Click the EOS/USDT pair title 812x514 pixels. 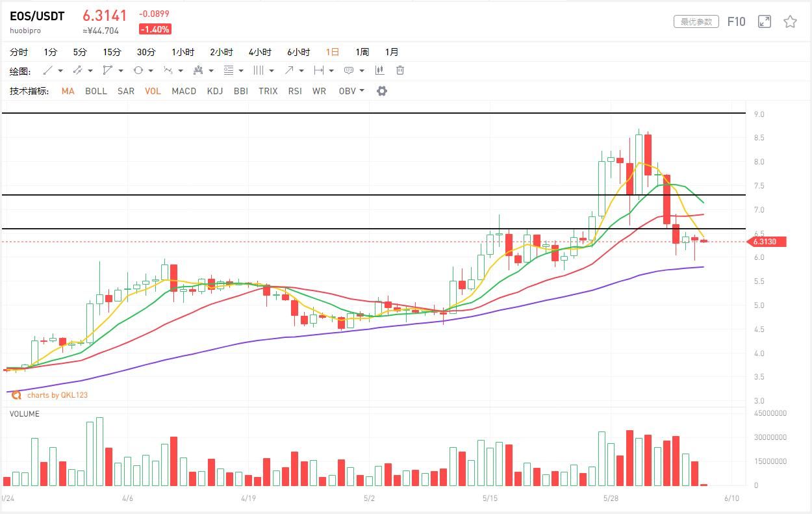[37, 16]
